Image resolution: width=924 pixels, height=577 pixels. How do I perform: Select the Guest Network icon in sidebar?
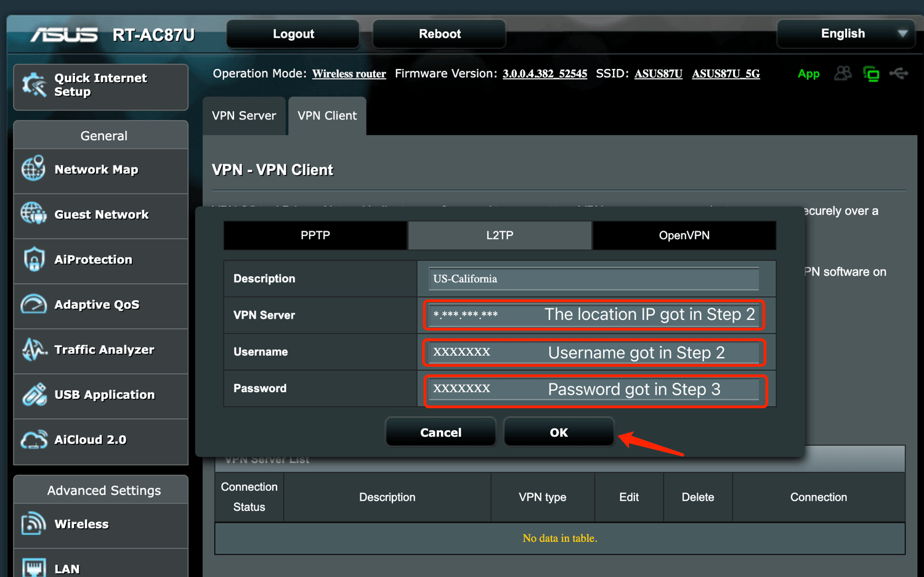click(33, 214)
